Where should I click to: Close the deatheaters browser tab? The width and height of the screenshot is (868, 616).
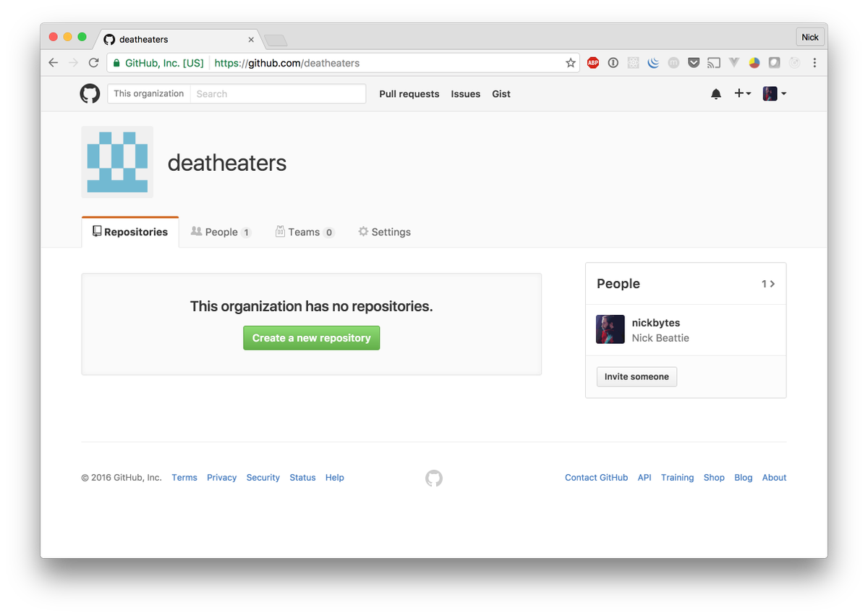251,39
